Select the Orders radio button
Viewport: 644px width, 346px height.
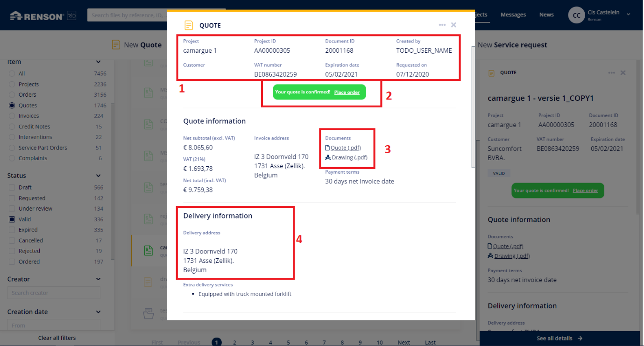[12, 95]
